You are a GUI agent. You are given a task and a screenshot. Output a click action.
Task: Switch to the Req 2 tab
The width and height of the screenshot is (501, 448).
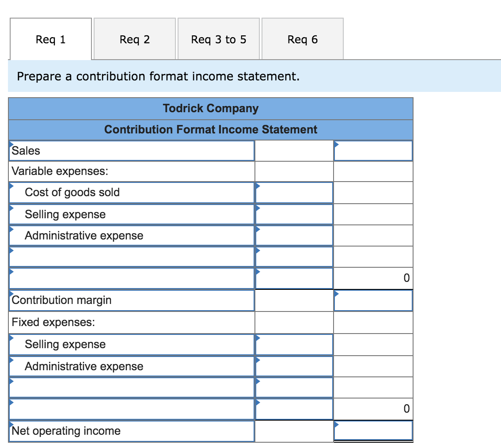point(134,39)
